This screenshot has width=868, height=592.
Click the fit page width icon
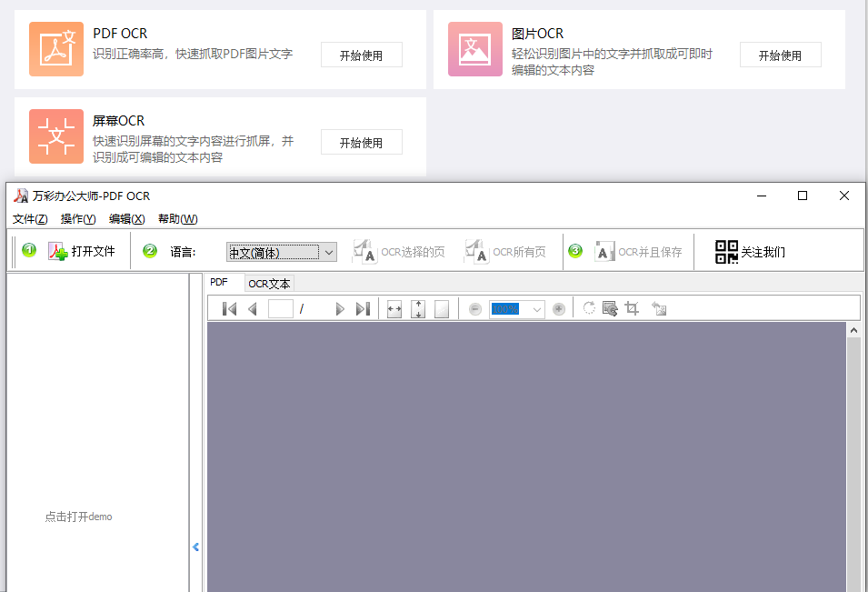394,308
